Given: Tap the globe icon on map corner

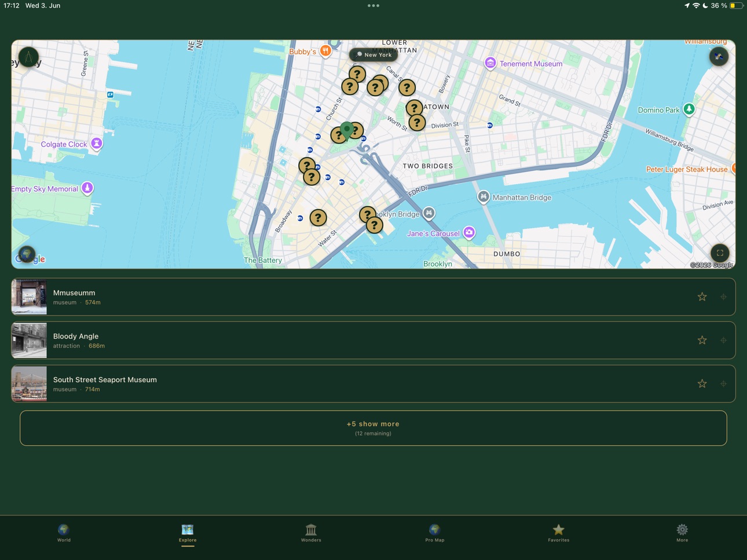Looking at the screenshot, I should click(27, 254).
